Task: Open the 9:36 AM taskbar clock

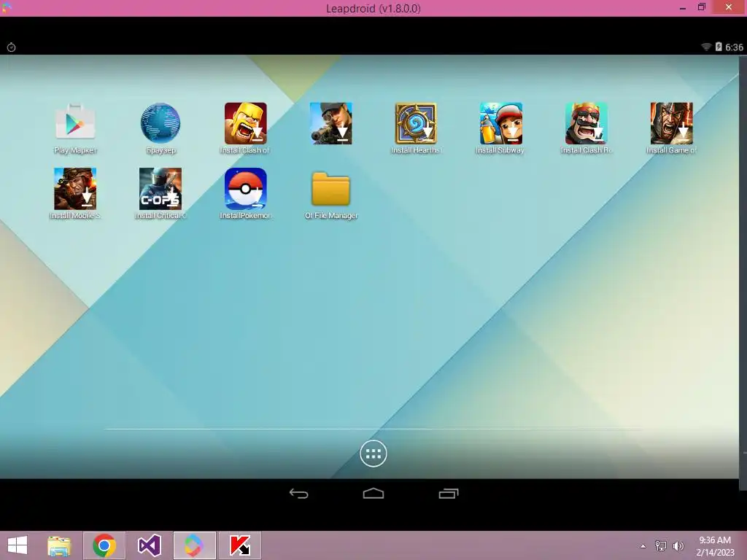Action: tap(715, 546)
